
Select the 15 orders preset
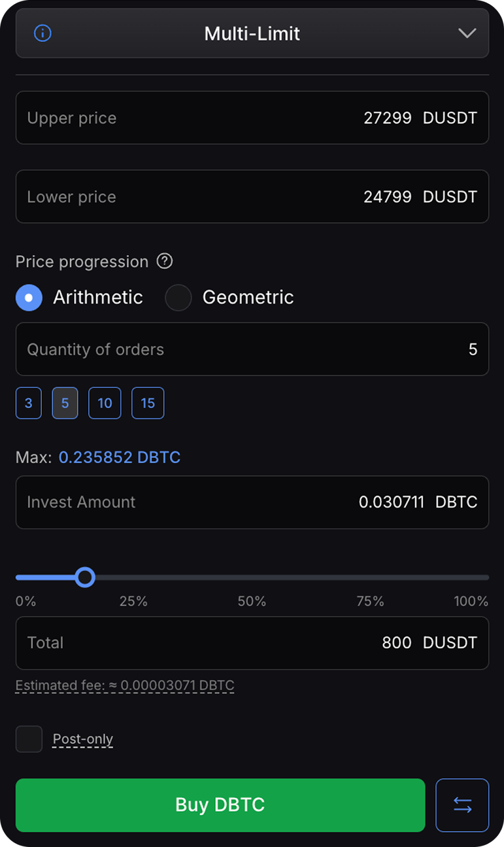coord(148,403)
